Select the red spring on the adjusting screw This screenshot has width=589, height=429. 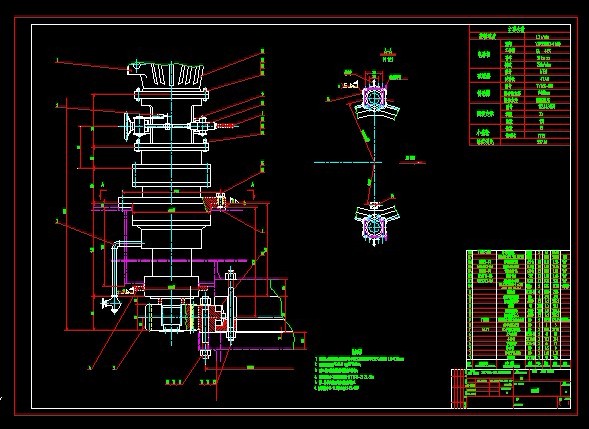point(225,125)
